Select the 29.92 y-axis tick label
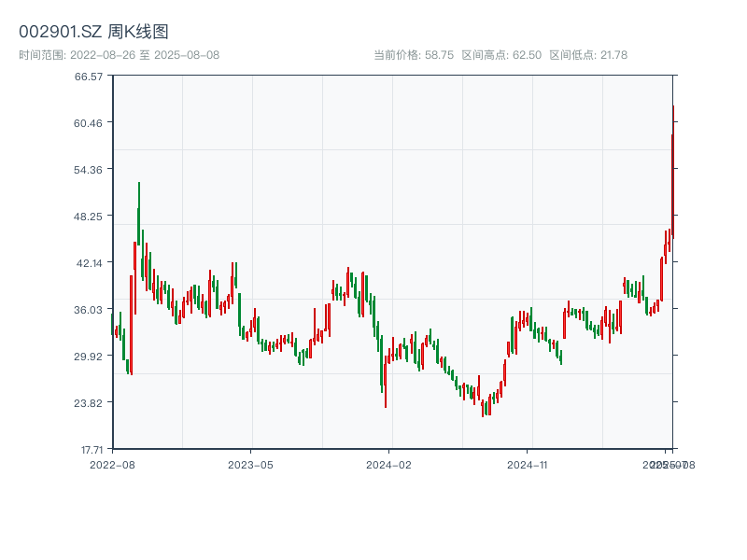The image size is (747, 560). (89, 357)
